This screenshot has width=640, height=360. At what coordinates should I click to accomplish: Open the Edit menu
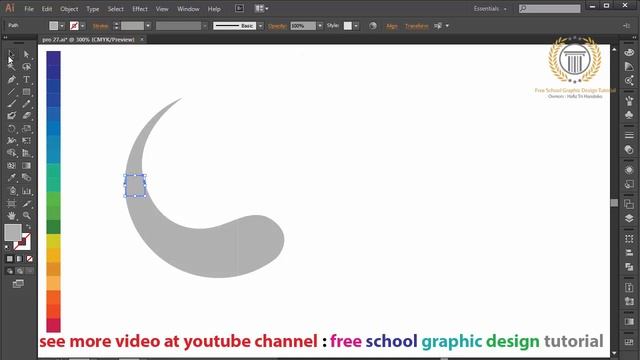47,9
